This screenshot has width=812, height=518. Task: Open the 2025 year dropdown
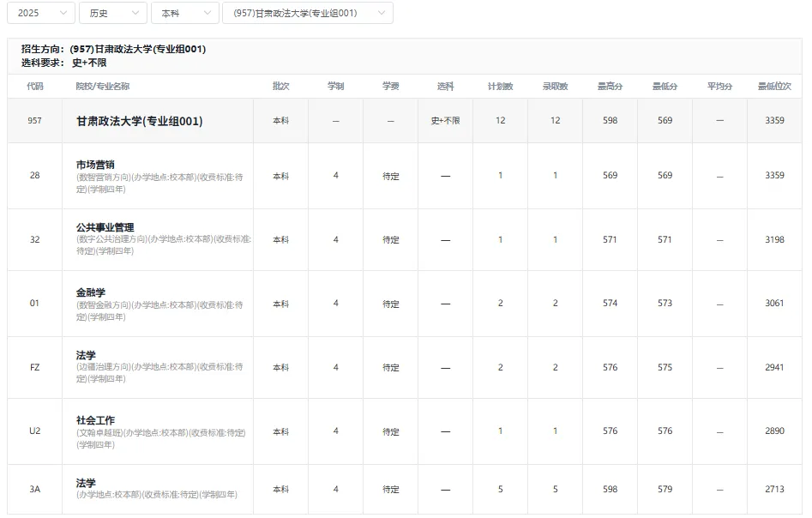pyautogui.click(x=41, y=13)
